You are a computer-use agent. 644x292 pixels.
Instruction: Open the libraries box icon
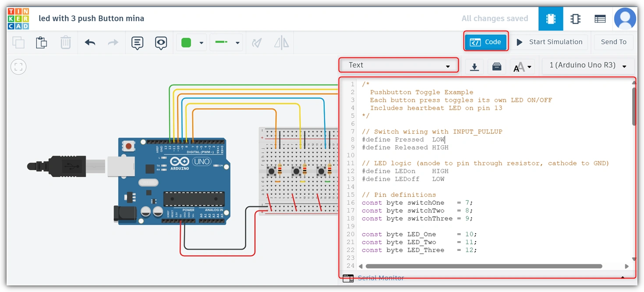point(497,67)
